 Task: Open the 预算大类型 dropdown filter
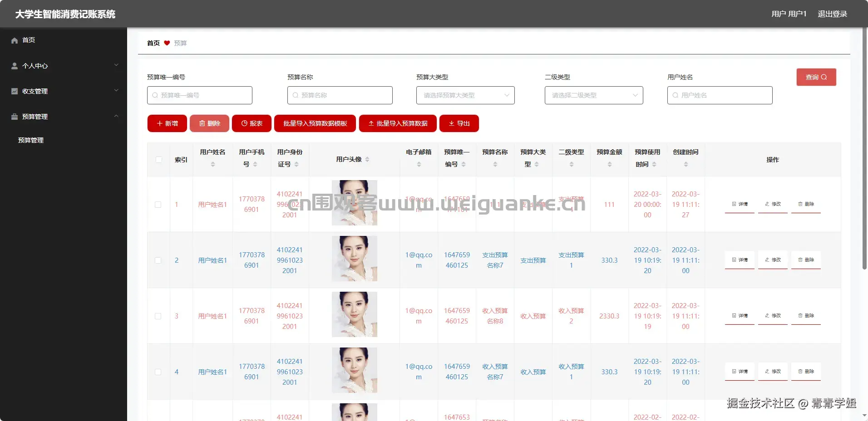pyautogui.click(x=465, y=95)
